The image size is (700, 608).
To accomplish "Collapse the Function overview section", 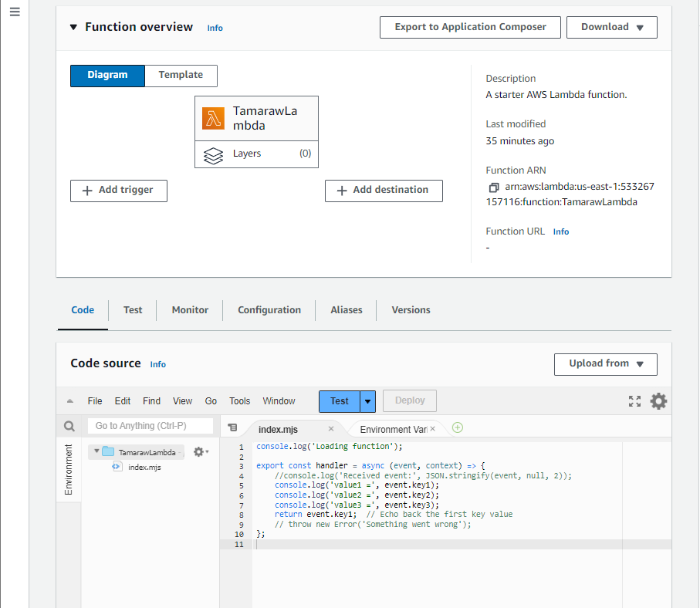I will [x=73, y=27].
